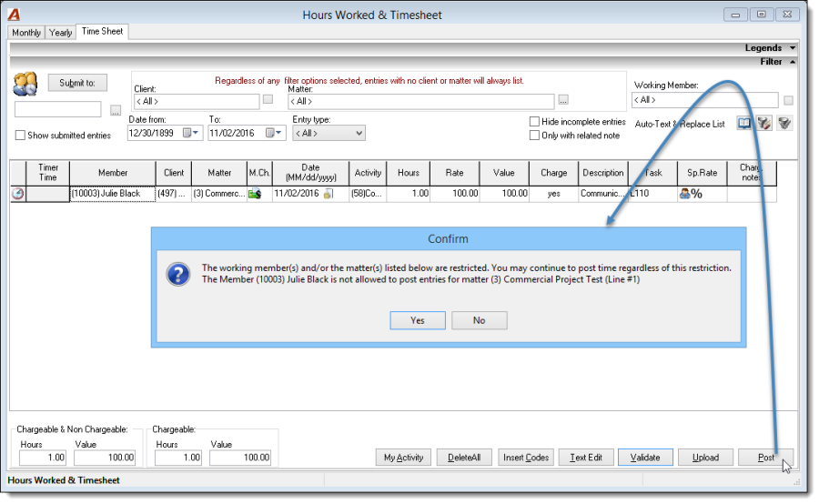Click the Client column header
Image resolution: width=819 pixels, height=504 pixels.
tap(174, 173)
